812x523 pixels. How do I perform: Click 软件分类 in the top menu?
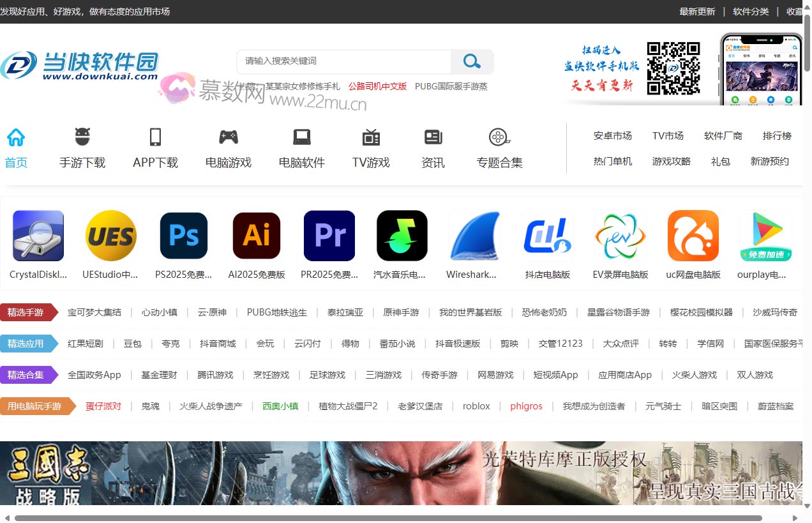(x=751, y=11)
